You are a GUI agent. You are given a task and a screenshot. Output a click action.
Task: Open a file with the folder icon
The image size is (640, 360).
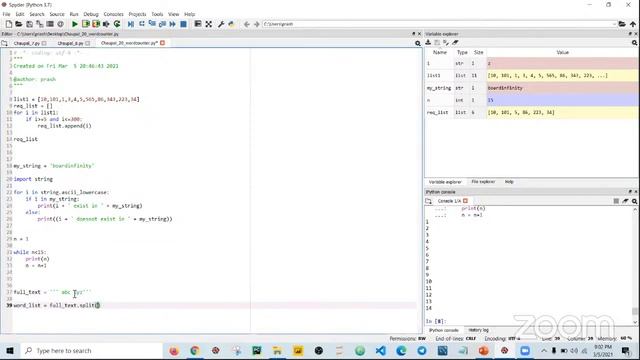19,24
